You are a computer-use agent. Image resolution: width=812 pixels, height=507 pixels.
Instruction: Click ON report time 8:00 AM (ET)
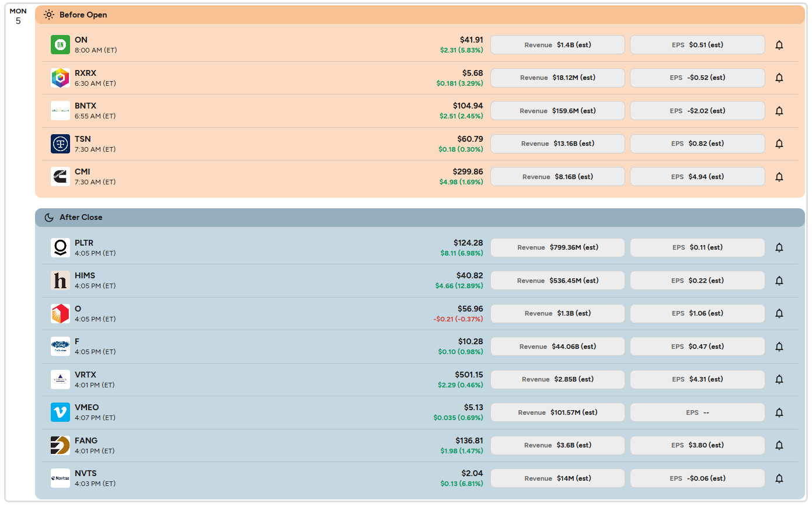[x=96, y=50]
